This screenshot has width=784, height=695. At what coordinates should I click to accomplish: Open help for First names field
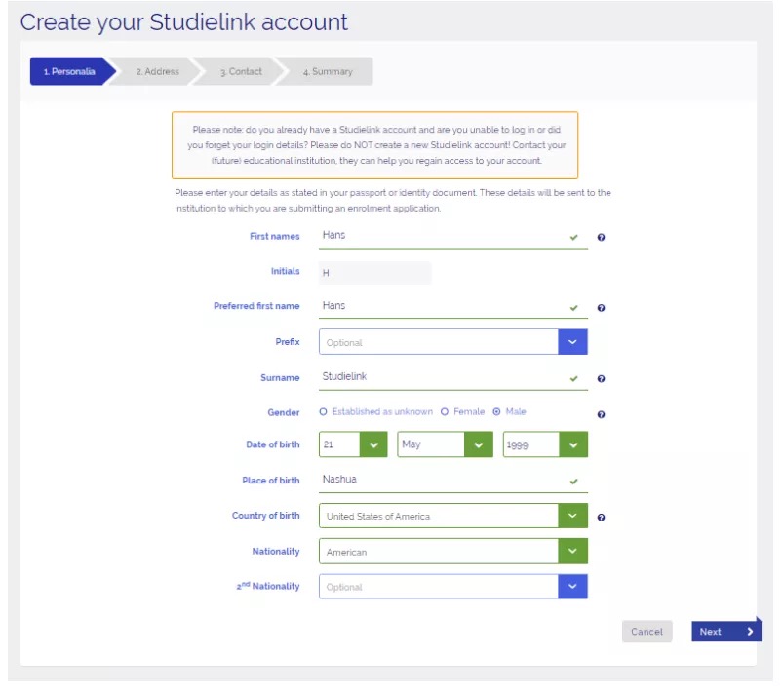coord(601,237)
